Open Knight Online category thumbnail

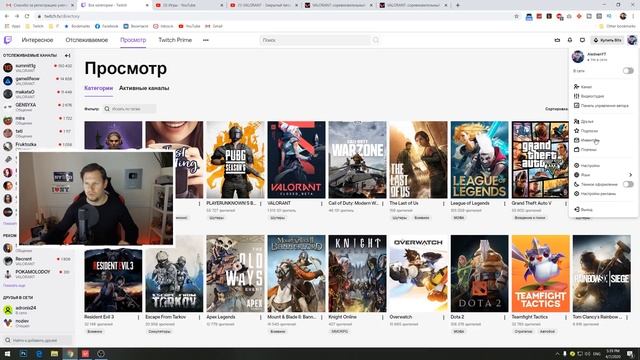point(357,273)
